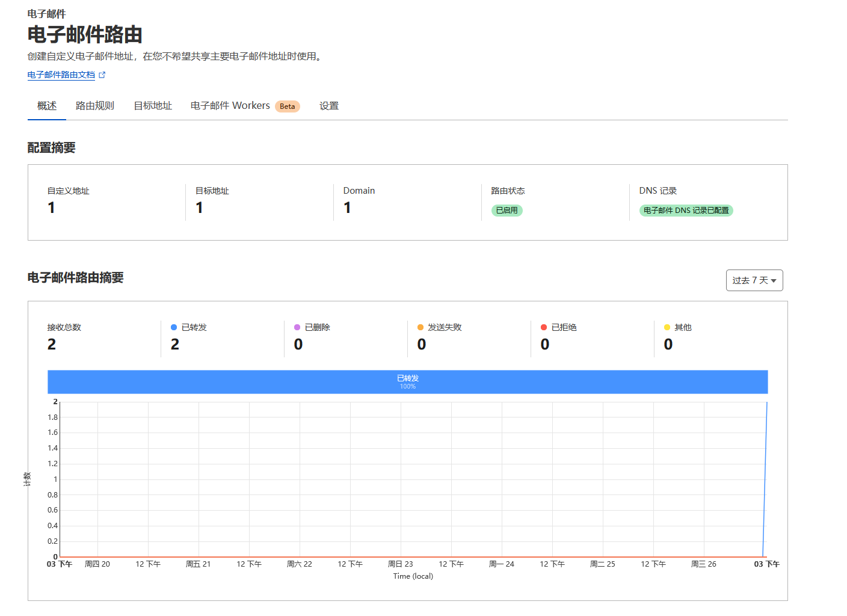Switch to the 概述 tab
The image size is (847, 616).
47,106
